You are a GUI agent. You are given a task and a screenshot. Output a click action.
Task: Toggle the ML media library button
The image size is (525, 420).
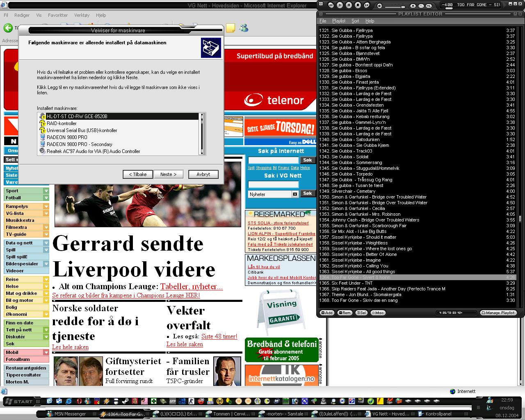point(429,6)
